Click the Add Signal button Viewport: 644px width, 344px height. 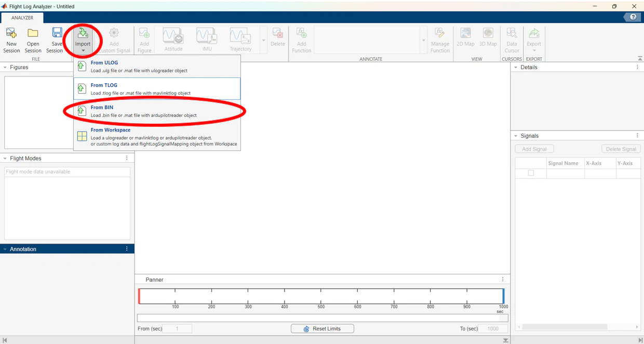534,149
